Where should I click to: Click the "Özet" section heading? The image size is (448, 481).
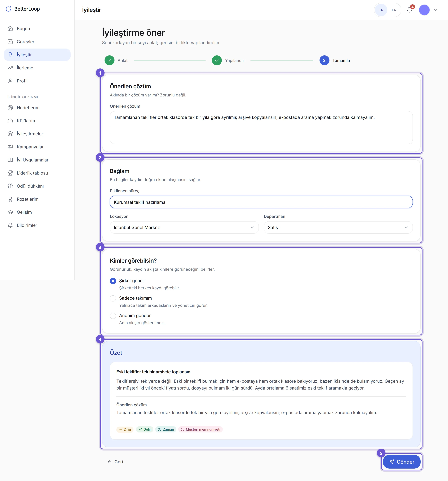[116, 353]
